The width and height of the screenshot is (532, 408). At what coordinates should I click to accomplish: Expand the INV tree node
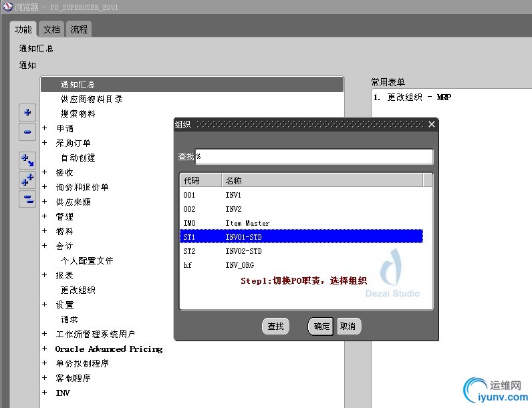(x=45, y=393)
